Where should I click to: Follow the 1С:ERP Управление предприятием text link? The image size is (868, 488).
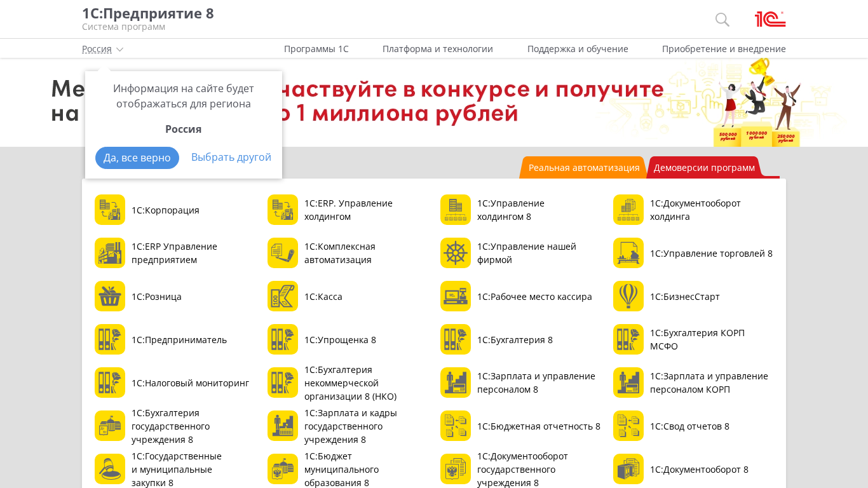coord(174,253)
